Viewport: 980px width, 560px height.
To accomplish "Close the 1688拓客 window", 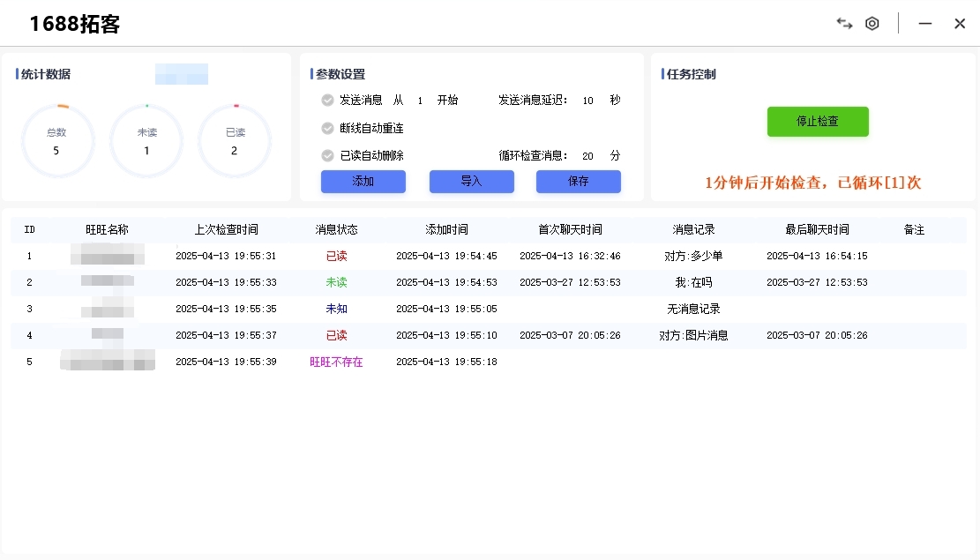I will 960,24.
